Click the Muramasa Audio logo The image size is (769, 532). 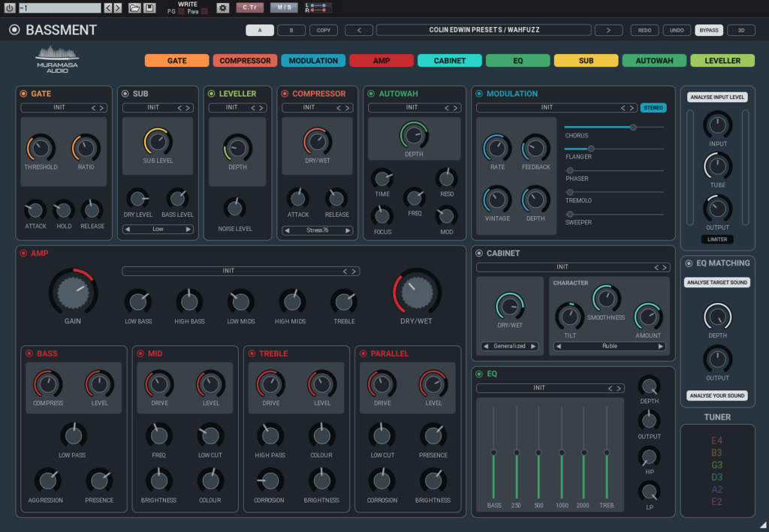pos(57,60)
